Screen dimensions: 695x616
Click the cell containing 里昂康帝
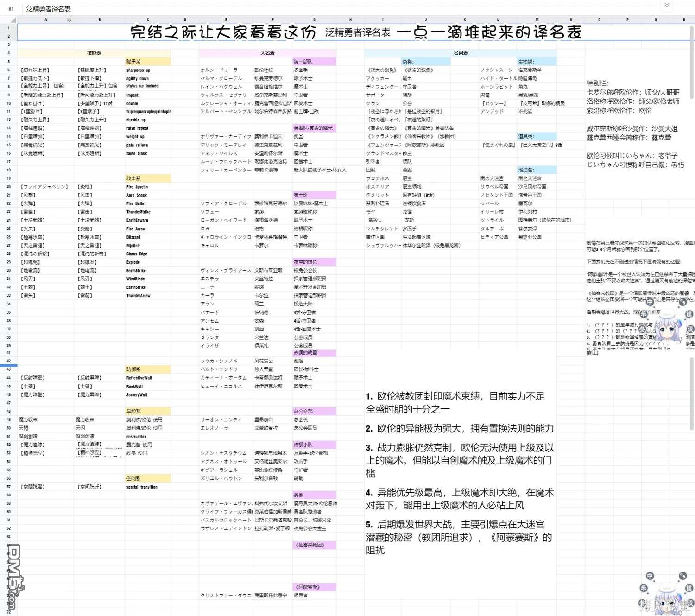pos(272,419)
